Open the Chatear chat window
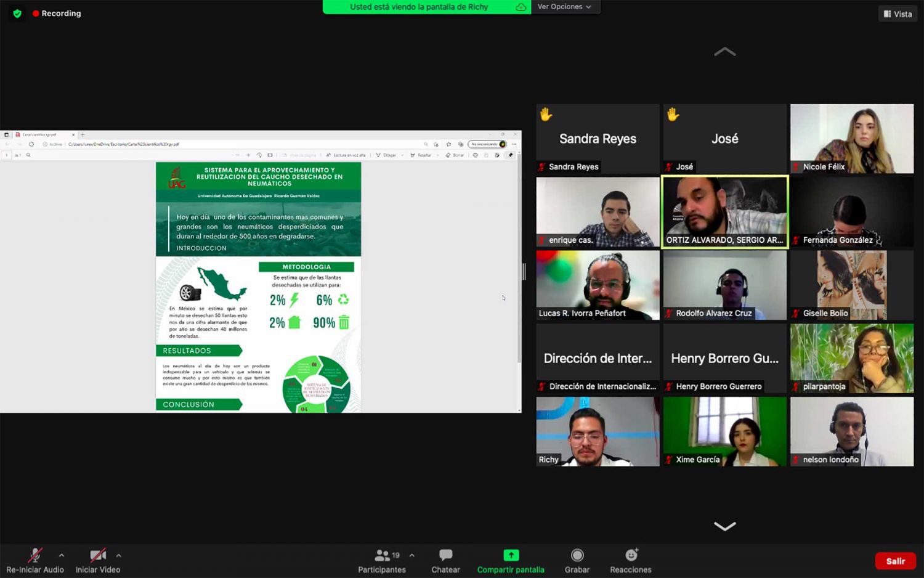The width and height of the screenshot is (924, 578). point(445,561)
